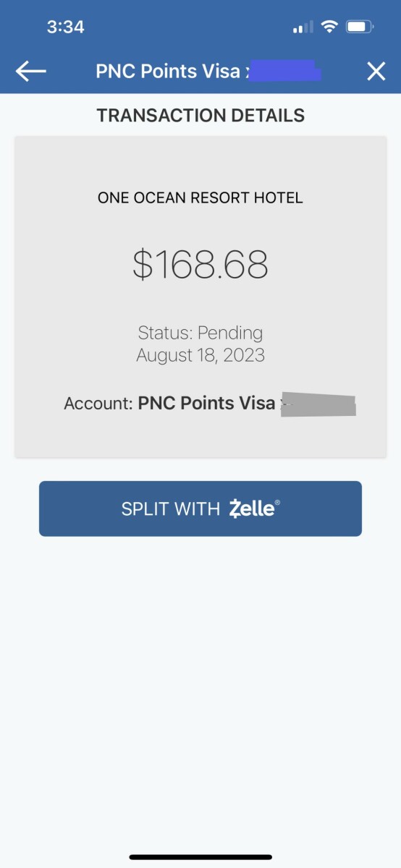Tap the redacted account number in header
The height and width of the screenshot is (868, 401).
[282, 71]
